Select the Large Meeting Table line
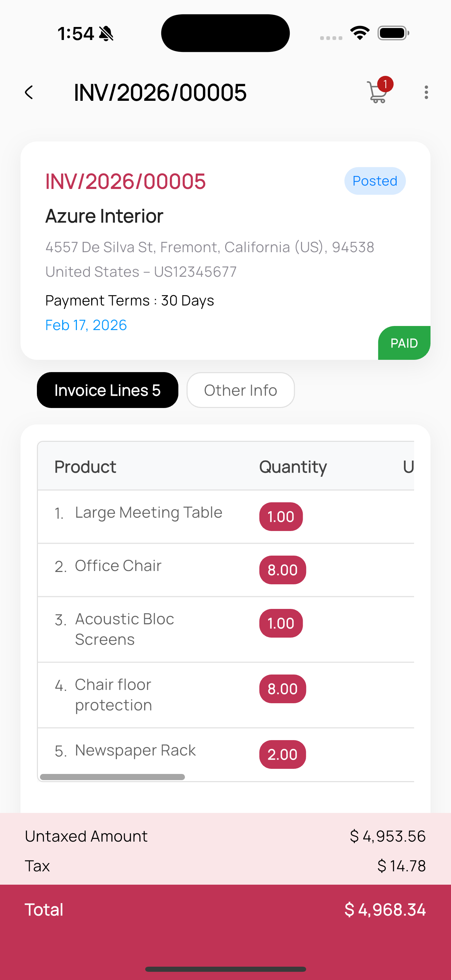 pyautogui.click(x=148, y=513)
